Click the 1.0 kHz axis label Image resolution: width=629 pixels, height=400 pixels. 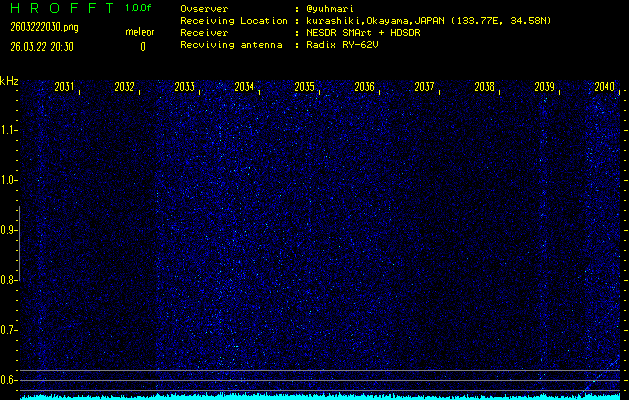coord(8,180)
